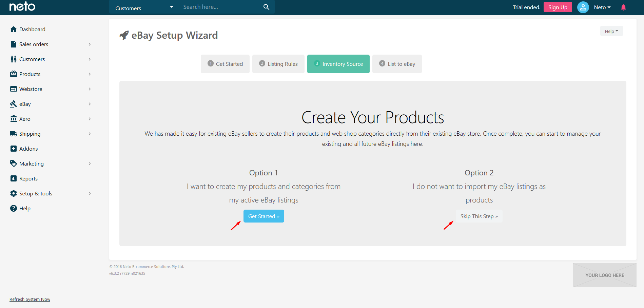Expand the eBay submenu chevron

[x=90, y=104]
